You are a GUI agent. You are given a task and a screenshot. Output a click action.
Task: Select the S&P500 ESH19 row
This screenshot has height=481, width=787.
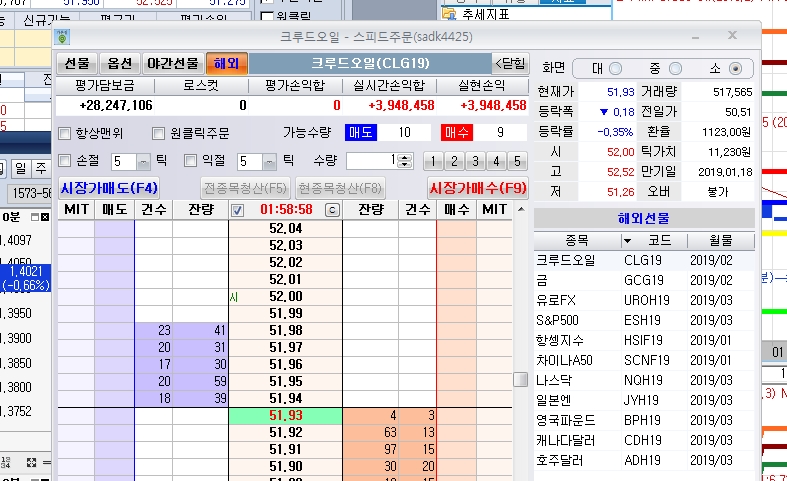click(644, 321)
